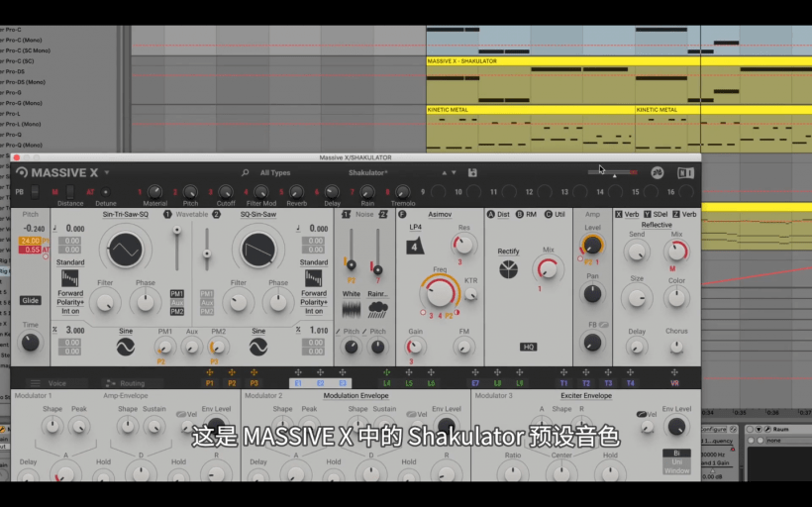The image size is (812, 507).
Task: Toggle HQ mode button
Action: tap(528, 347)
